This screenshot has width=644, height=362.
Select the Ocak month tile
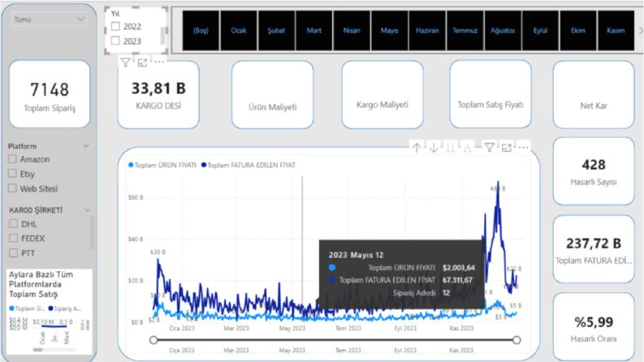point(239,30)
